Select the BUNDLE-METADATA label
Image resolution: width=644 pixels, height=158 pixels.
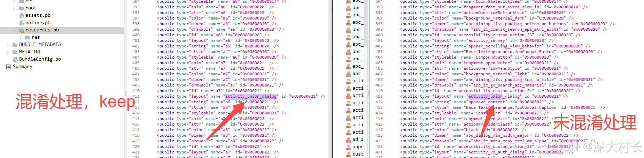[40, 45]
